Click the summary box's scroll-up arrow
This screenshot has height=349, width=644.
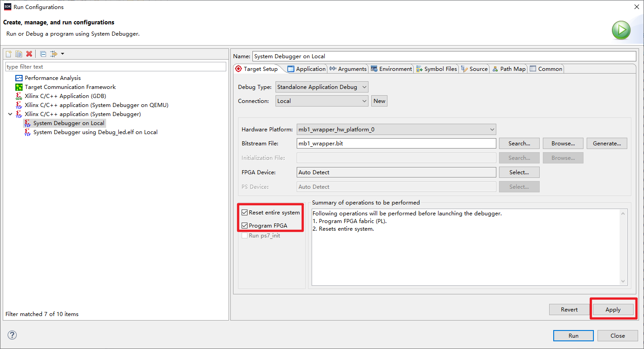click(x=624, y=214)
